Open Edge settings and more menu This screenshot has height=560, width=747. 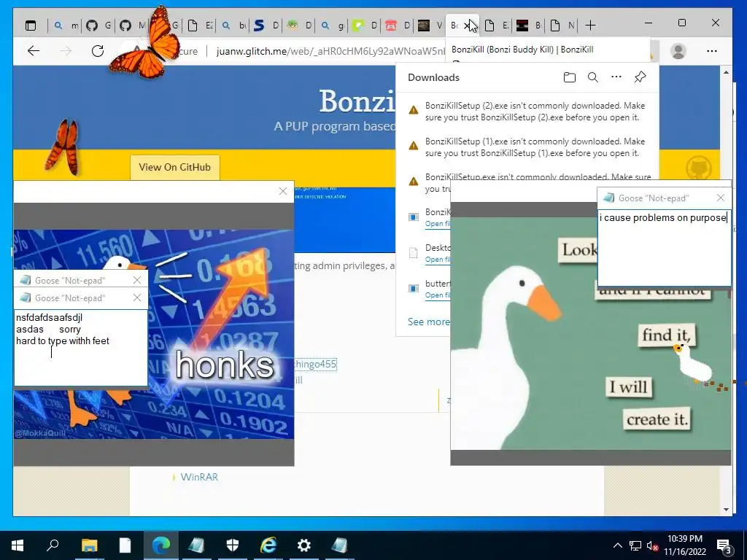tap(712, 51)
